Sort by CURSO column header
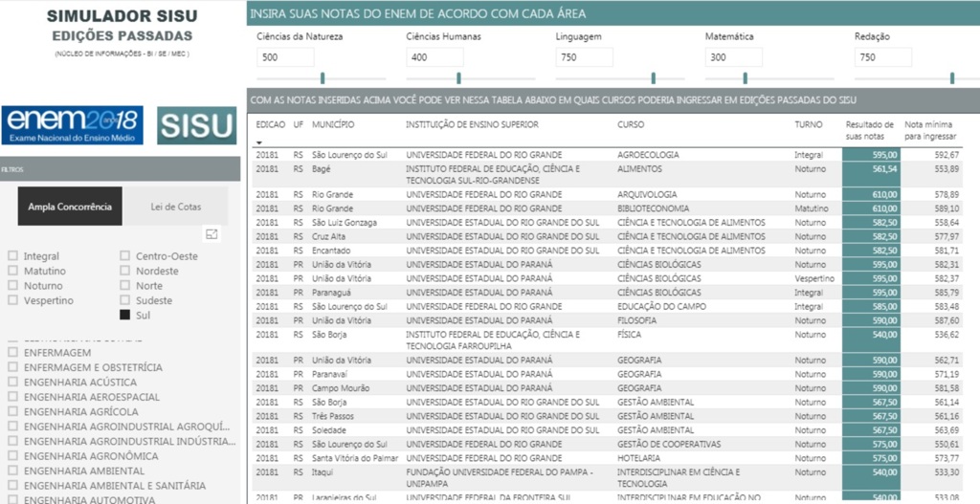980x504 pixels. [631, 125]
